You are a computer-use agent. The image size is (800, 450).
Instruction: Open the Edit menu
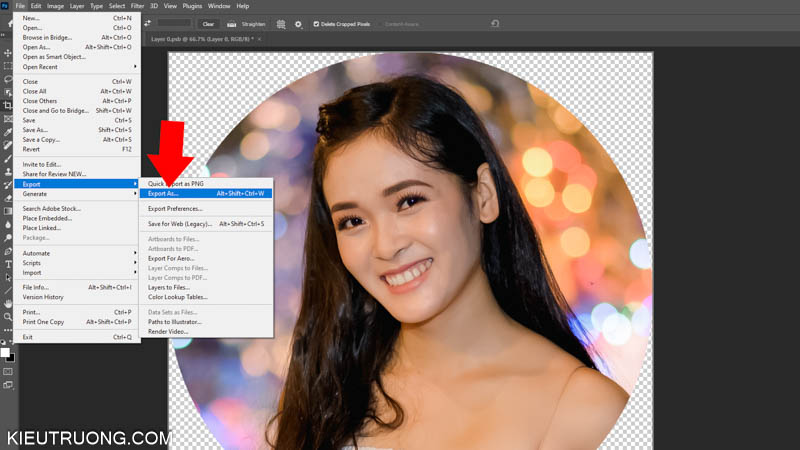(x=36, y=6)
